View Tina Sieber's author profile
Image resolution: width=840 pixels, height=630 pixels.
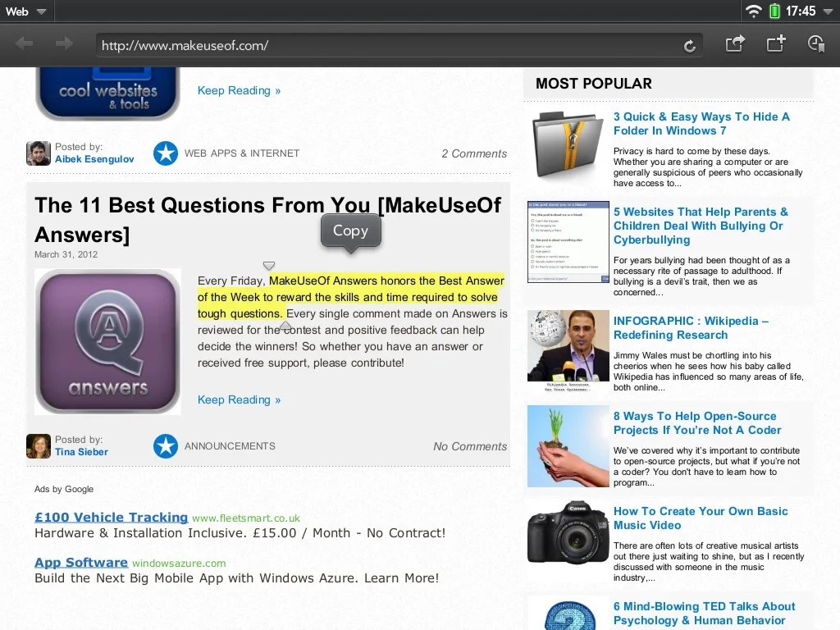click(x=80, y=452)
